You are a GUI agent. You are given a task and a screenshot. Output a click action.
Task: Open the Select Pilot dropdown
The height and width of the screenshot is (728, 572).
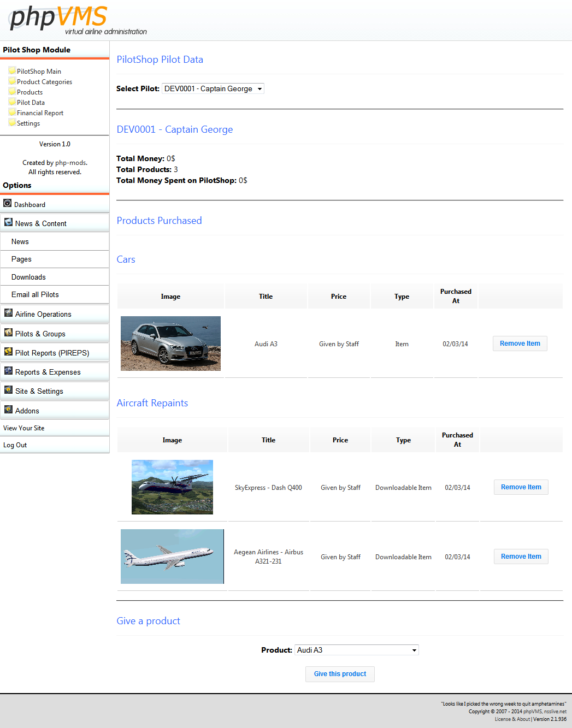coord(213,88)
